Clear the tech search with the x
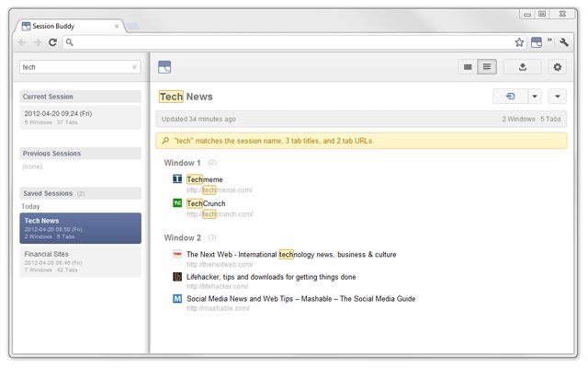This screenshot has height=368, width=588. pyautogui.click(x=134, y=67)
